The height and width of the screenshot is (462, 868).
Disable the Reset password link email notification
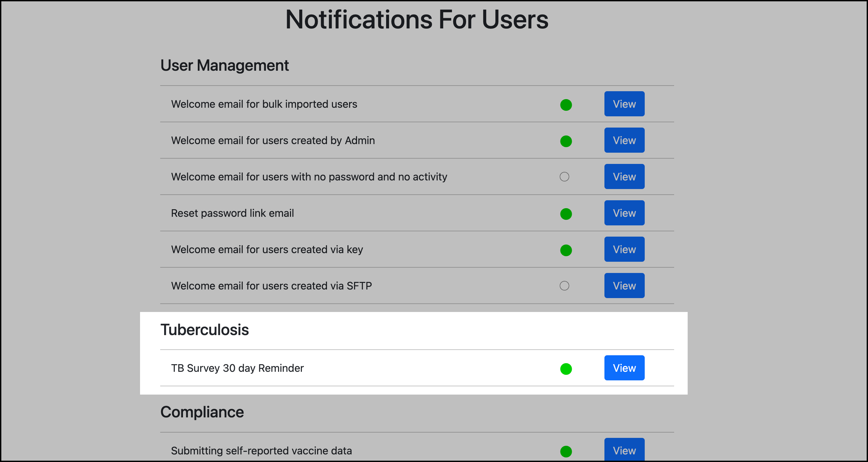[566, 213]
